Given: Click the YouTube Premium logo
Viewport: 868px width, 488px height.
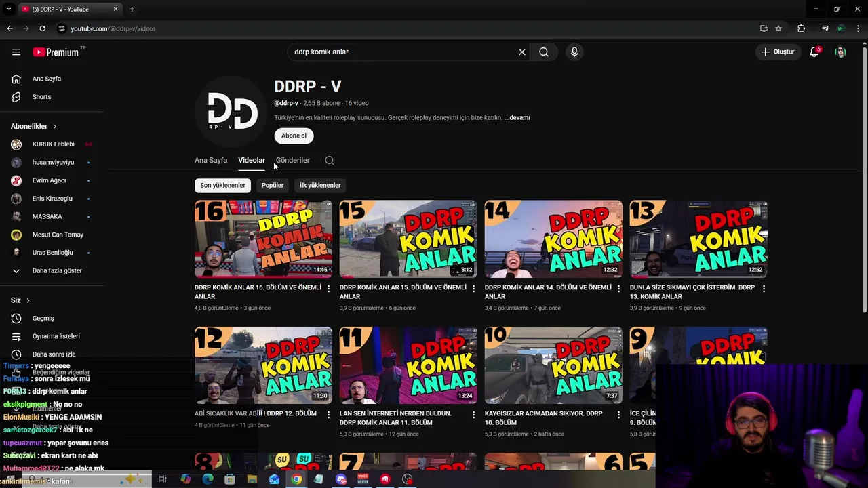Looking at the screenshot, I should (x=56, y=52).
